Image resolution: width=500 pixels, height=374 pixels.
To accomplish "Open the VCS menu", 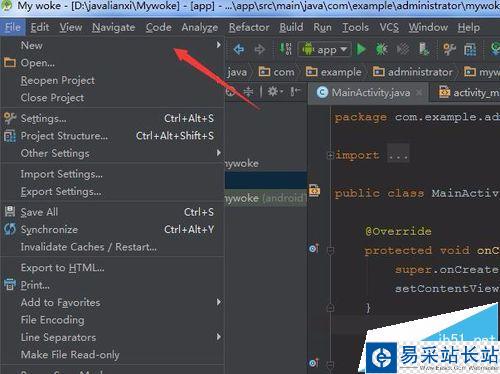I will coord(389,27).
